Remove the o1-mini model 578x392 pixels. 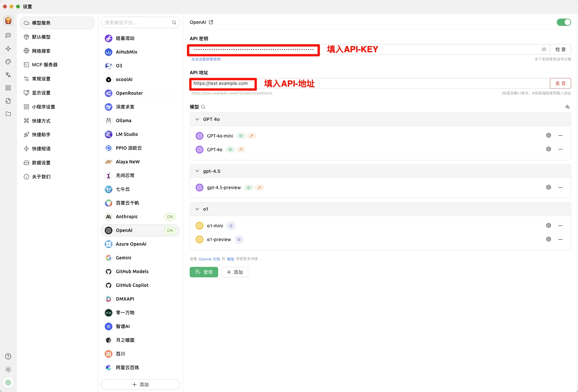point(560,225)
